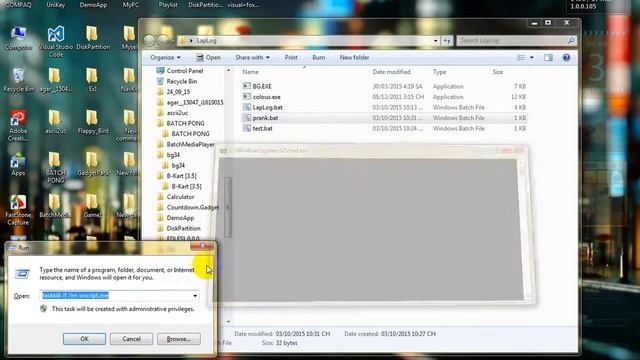This screenshot has height=360, width=640.
Task: Open Visual Studio Code desktop icon
Action: 56,41
